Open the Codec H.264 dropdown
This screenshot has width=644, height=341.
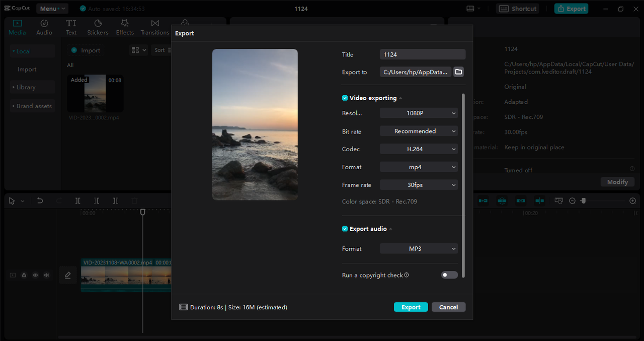[419, 149]
